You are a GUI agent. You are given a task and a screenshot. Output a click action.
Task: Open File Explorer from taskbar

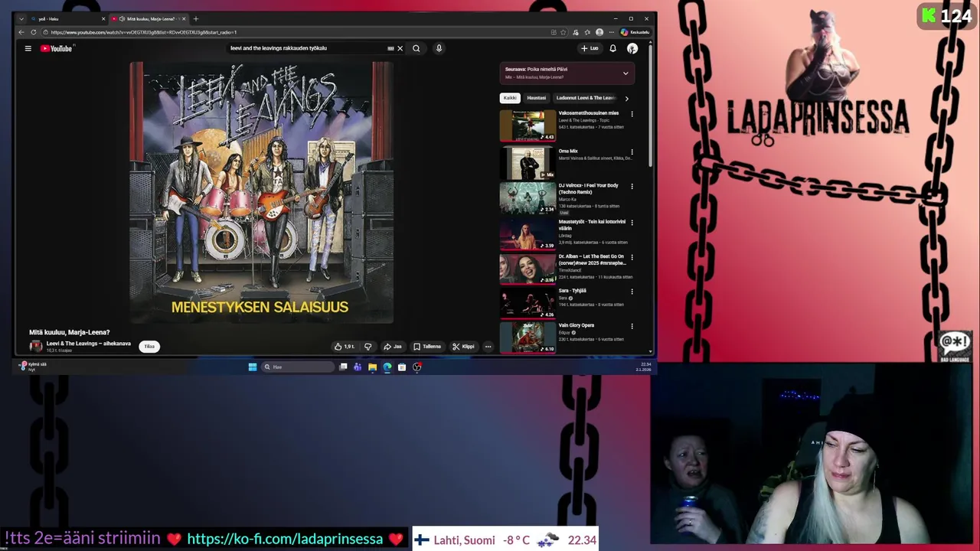click(x=372, y=367)
